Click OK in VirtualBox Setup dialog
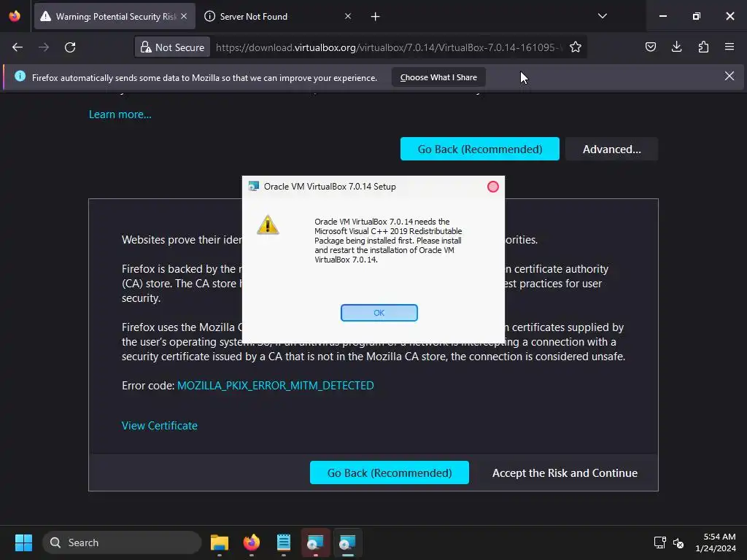 click(379, 313)
